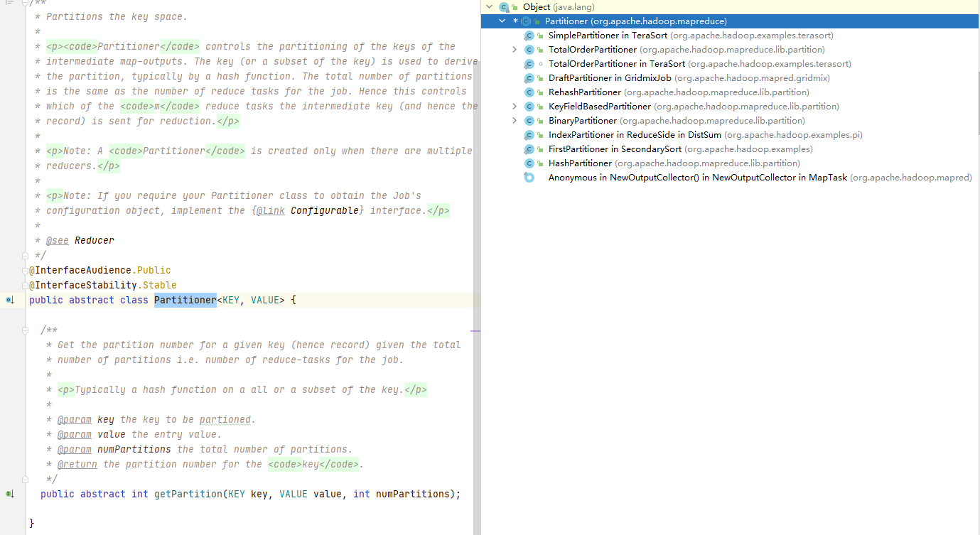
Task: Click the @InterfaceStability annotation
Action: 83,286
